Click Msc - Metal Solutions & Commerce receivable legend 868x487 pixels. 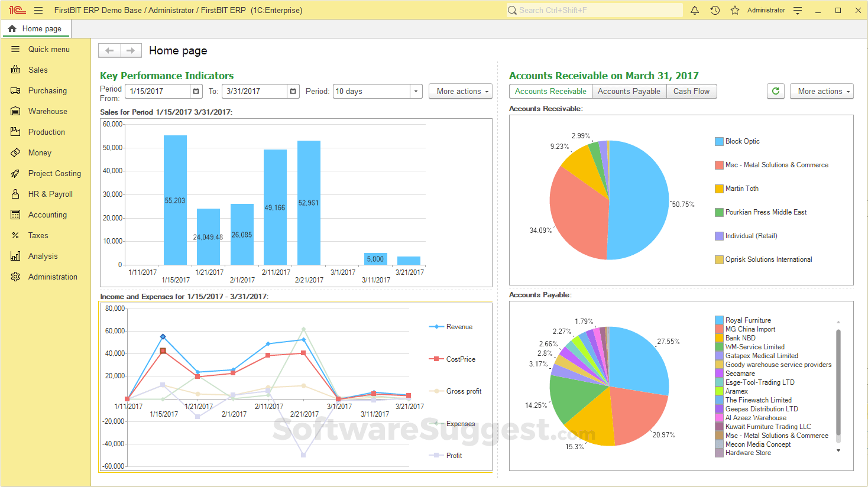(772, 165)
